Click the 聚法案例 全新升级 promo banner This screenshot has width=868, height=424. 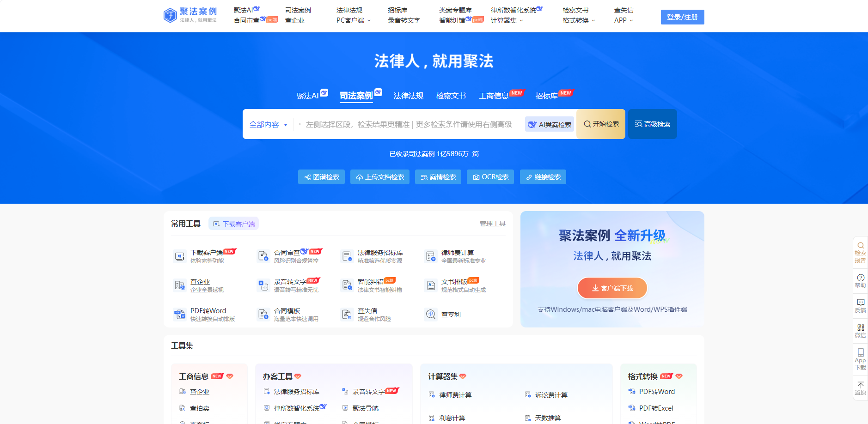[x=612, y=269]
